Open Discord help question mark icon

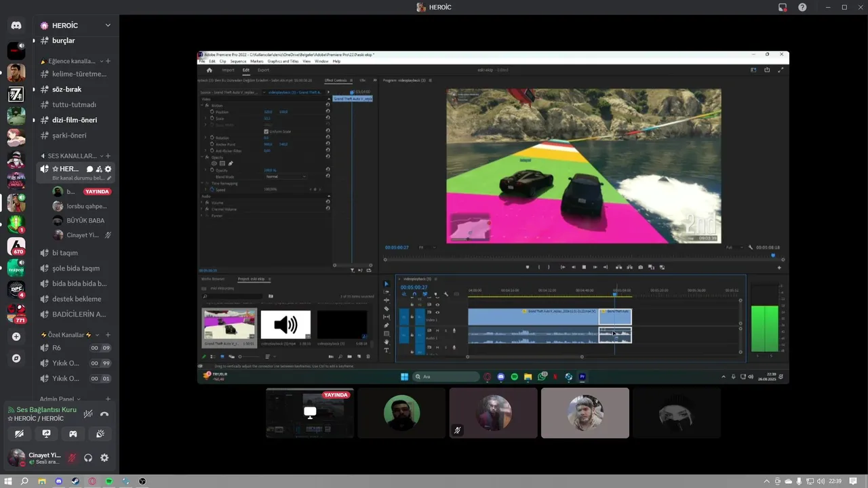pos(802,7)
